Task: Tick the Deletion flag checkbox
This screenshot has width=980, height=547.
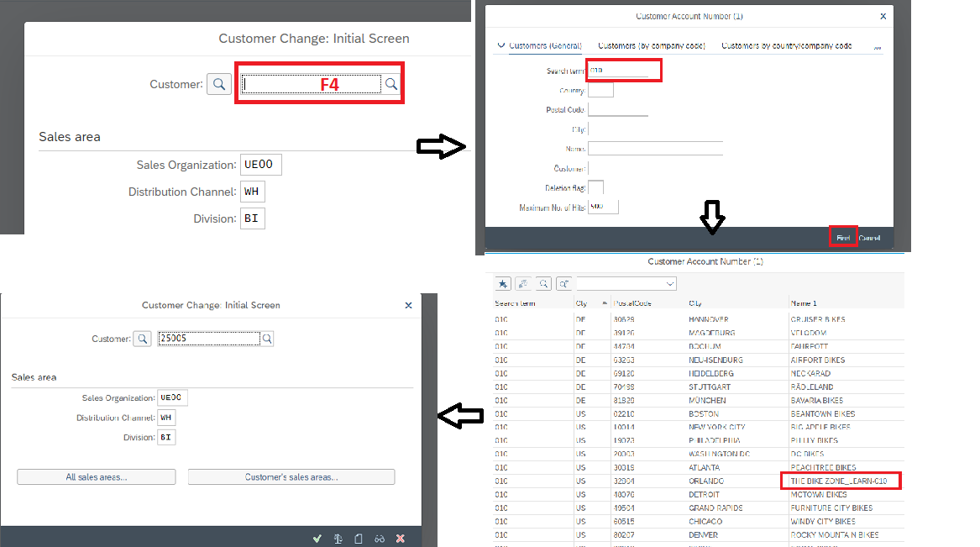Action: pos(595,187)
